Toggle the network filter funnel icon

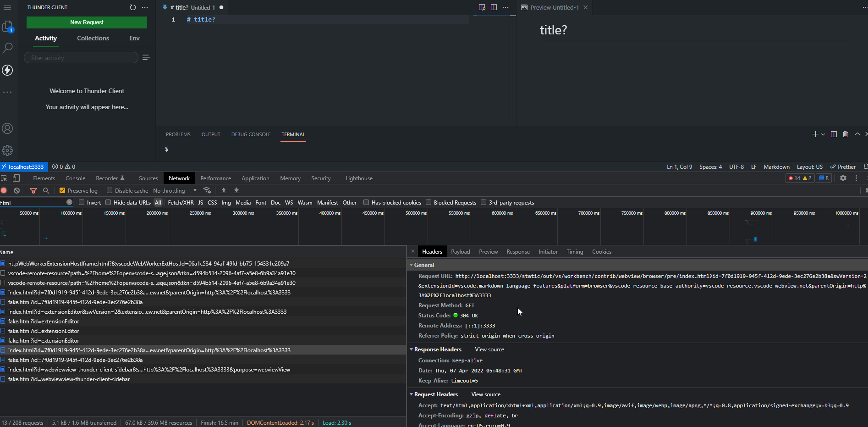[33, 190]
